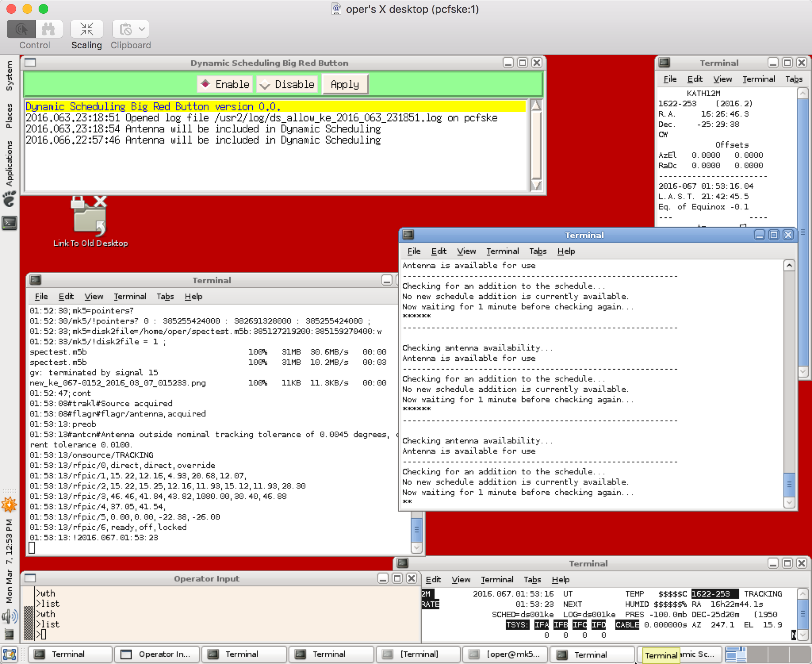This screenshot has width=812, height=664.
Task: Switch to the Operator In... taskbar button
Action: [x=157, y=654]
